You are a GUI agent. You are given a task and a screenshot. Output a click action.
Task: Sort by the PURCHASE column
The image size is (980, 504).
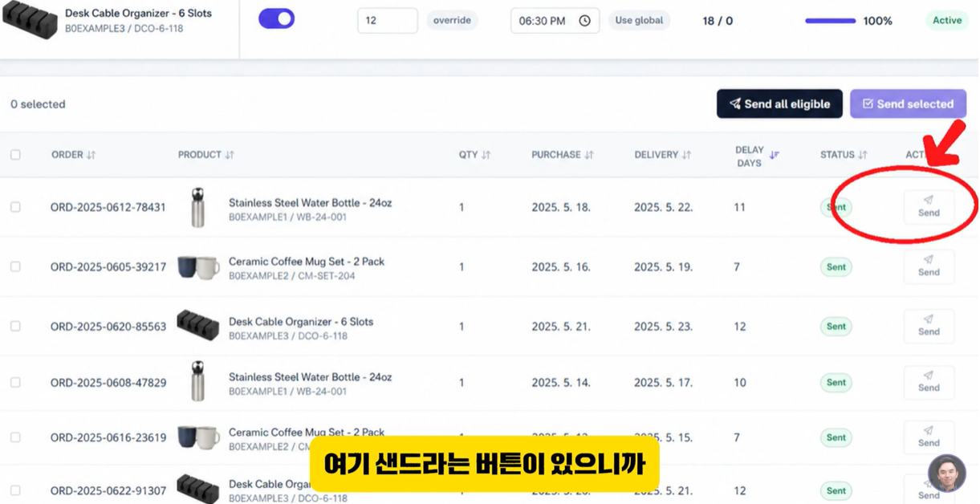click(562, 155)
